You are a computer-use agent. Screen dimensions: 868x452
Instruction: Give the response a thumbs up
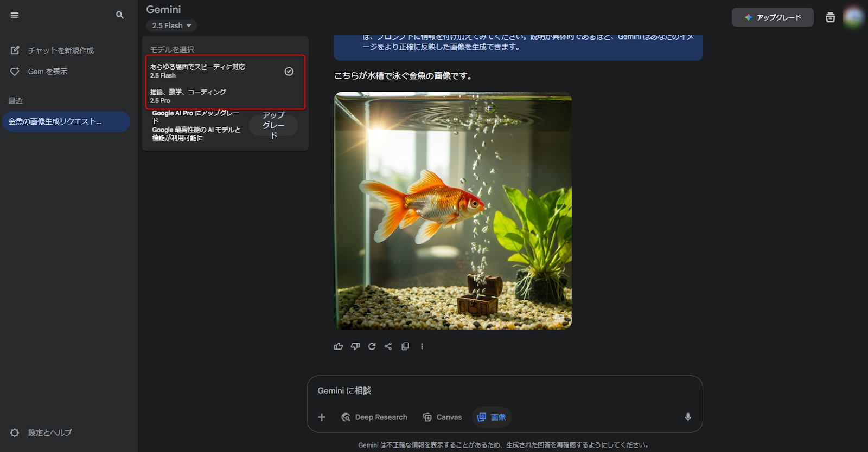tap(339, 346)
